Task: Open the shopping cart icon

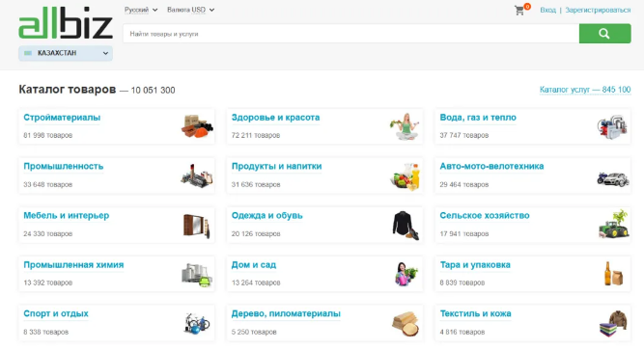Action: tap(520, 11)
